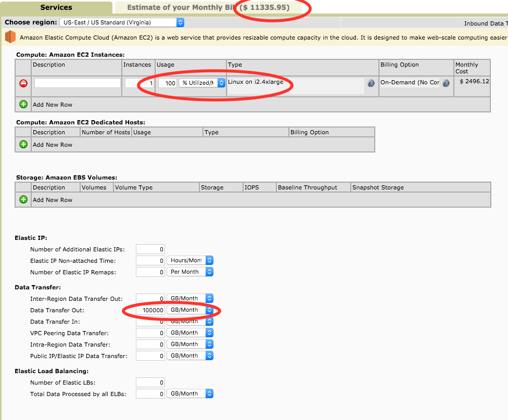Click the Number of Elastic LBs field
Image resolution: width=508 pixels, height=420 pixels.
click(150, 383)
